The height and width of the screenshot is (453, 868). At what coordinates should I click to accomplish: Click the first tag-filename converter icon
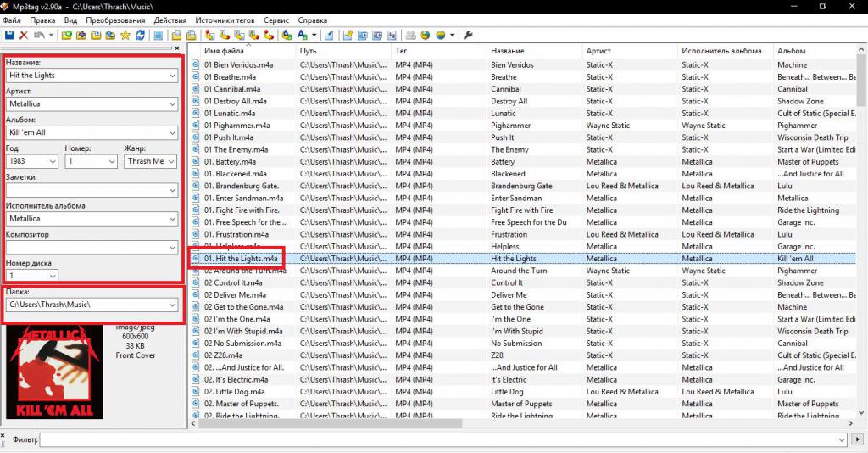(x=210, y=35)
